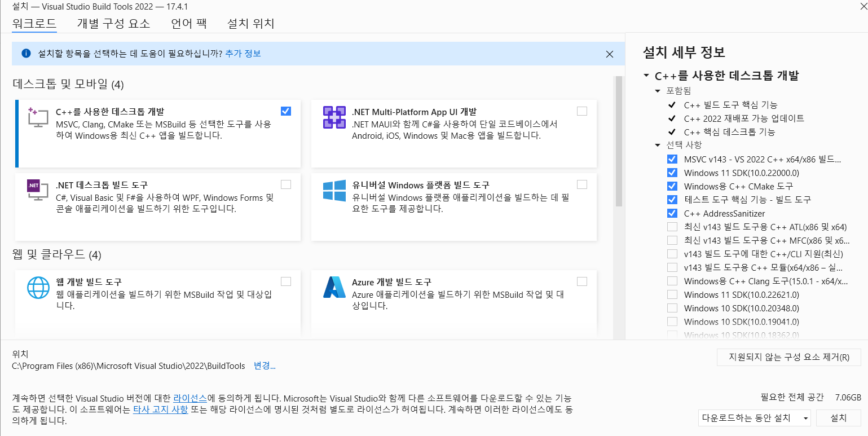Switch to the 워크로드 tab
Screen dimensions: 868x436
(x=34, y=24)
